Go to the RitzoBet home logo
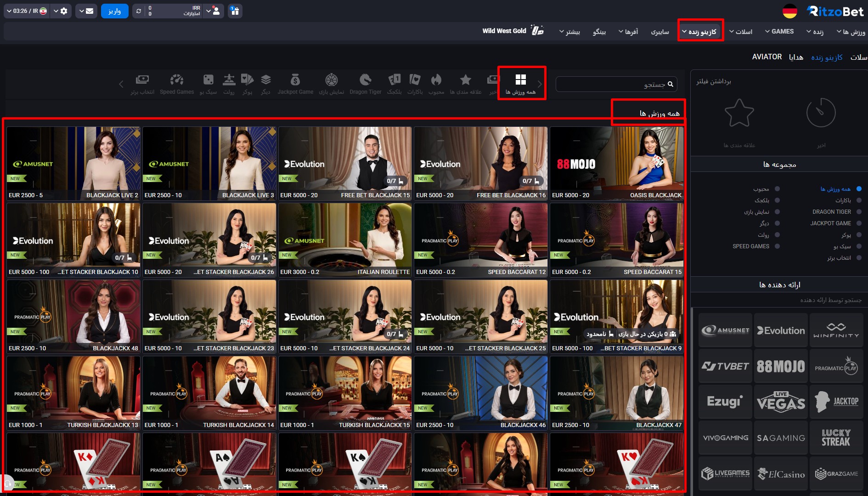Screen dimensions: 868x496 pyautogui.click(x=835, y=11)
